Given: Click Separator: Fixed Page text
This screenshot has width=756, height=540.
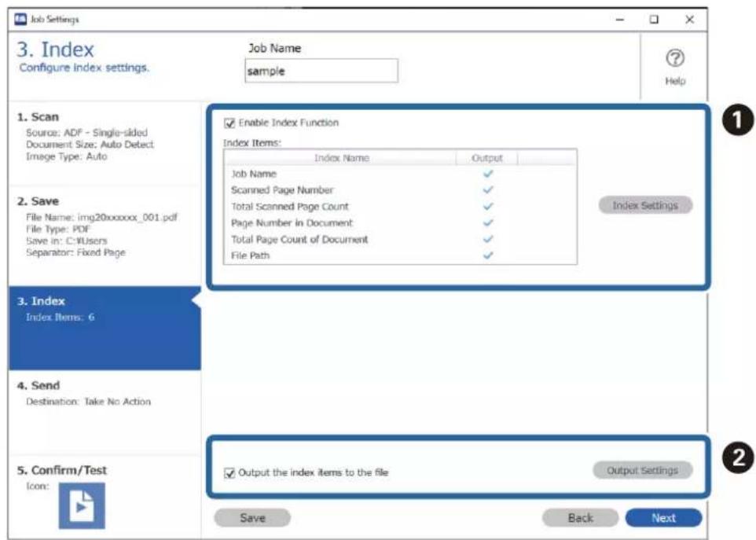Looking at the screenshot, I should pyautogui.click(x=75, y=252).
